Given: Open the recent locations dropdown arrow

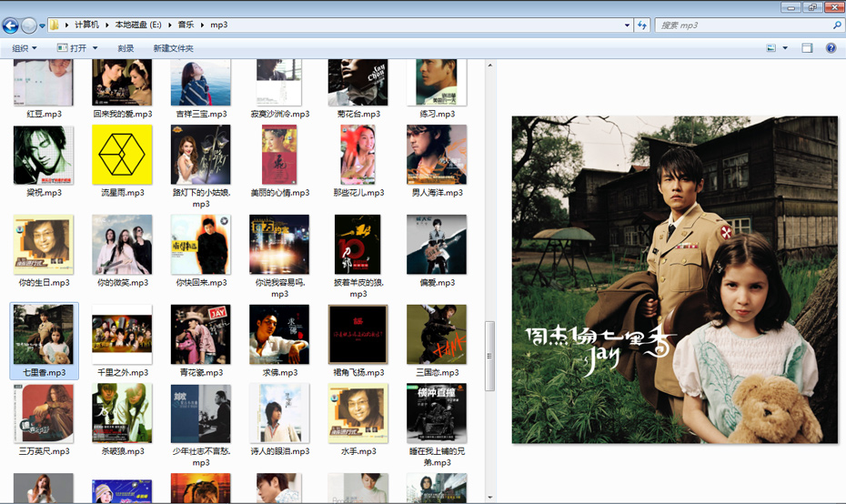Looking at the screenshot, I should point(42,25).
